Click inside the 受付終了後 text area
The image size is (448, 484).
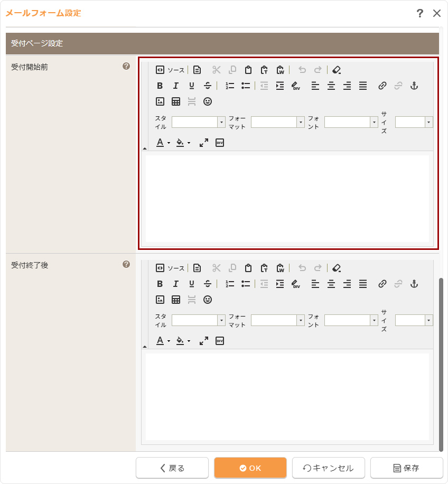tap(287, 396)
